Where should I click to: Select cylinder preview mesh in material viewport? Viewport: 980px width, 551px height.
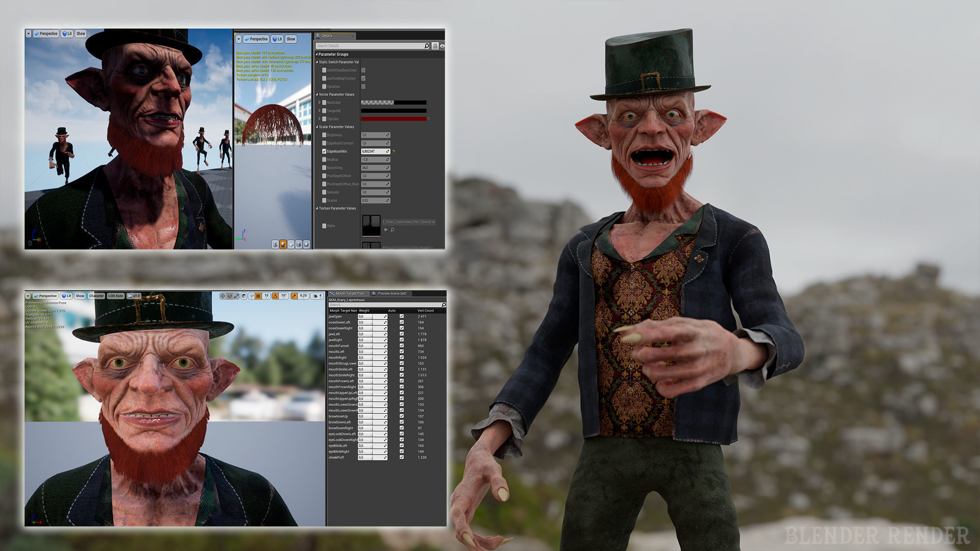[275, 244]
